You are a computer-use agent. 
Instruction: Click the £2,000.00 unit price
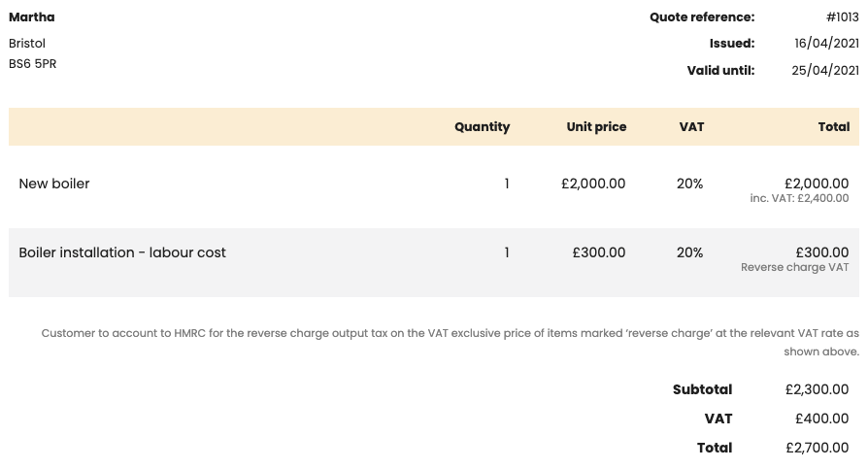593,184
